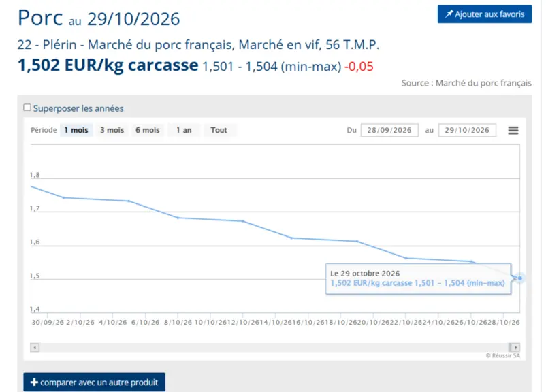Enable the Superposer les années checkbox

pos(27,108)
